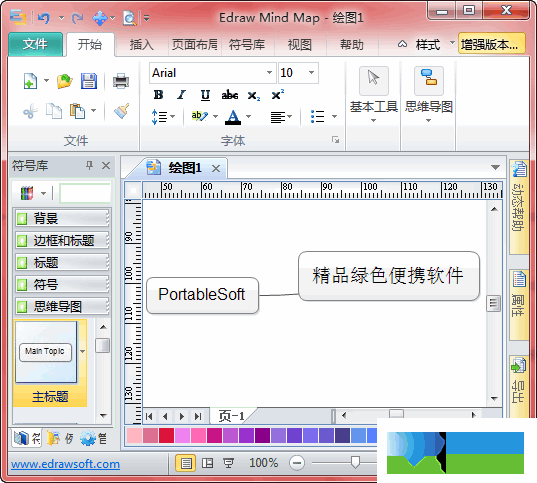
Task: Open the 样式 style menu
Action: pos(428,44)
